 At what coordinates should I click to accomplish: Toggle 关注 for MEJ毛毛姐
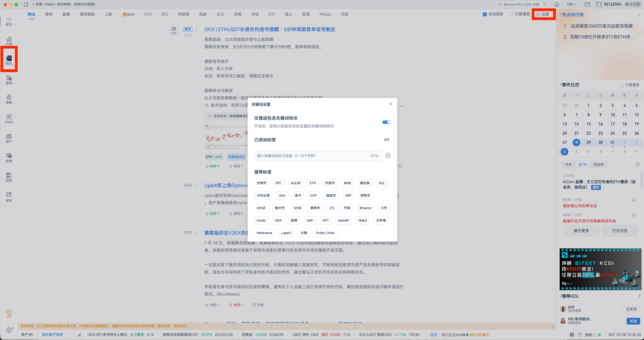[x=633, y=321]
